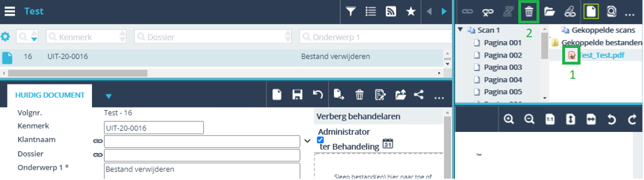The height and width of the screenshot is (180, 644).
Task: Expand the Klantnaam dropdown chevron
Action: point(308,141)
